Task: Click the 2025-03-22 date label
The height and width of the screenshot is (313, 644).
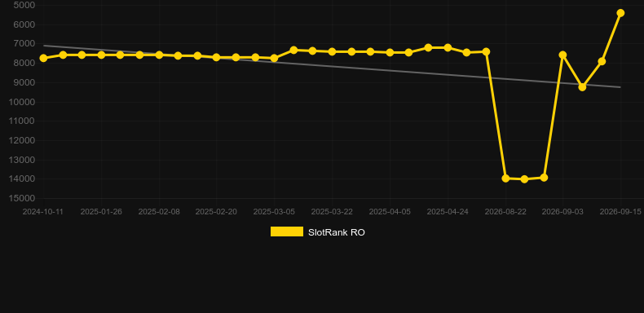Action: 332,212
